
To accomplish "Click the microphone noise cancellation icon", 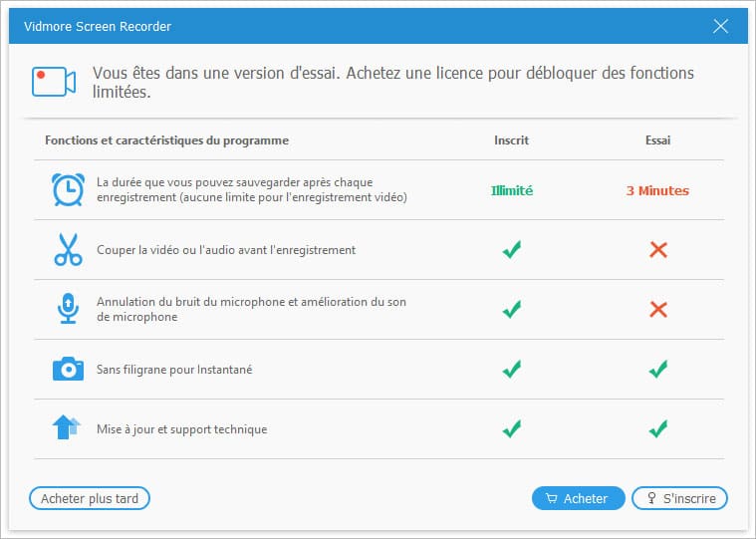I will pos(68,309).
